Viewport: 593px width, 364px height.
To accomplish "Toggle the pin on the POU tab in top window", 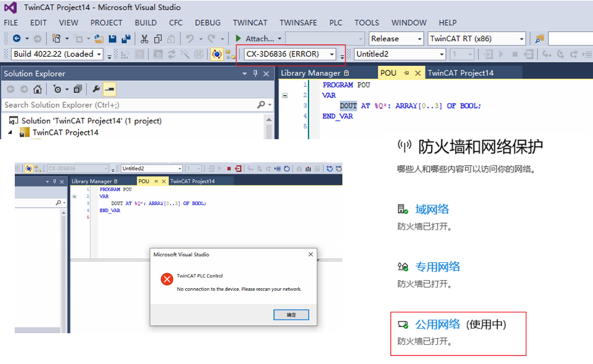I will pyautogui.click(x=406, y=73).
